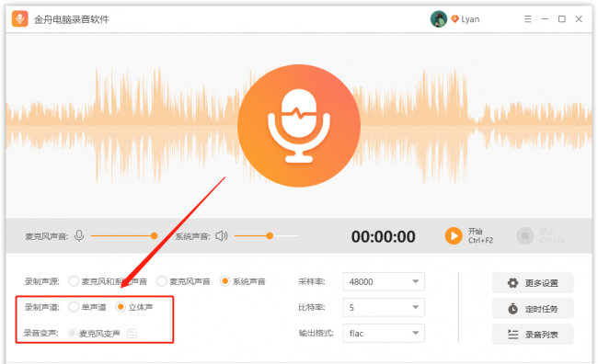Select 麦克风和系统声音 as recording source

[x=74, y=281]
